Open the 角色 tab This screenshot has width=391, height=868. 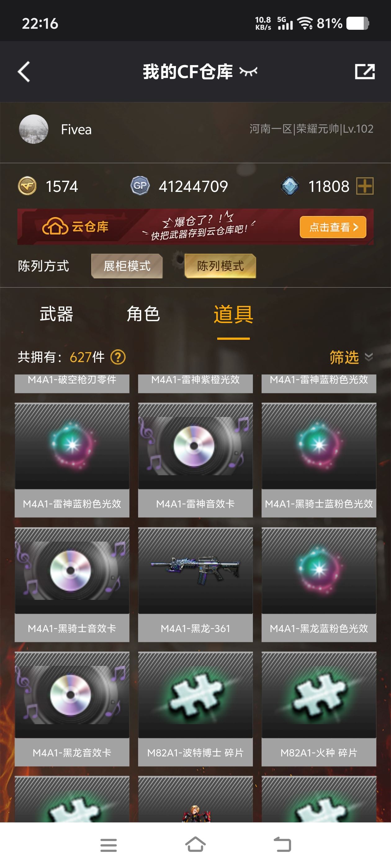pyautogui.click(x=143, y=314)
